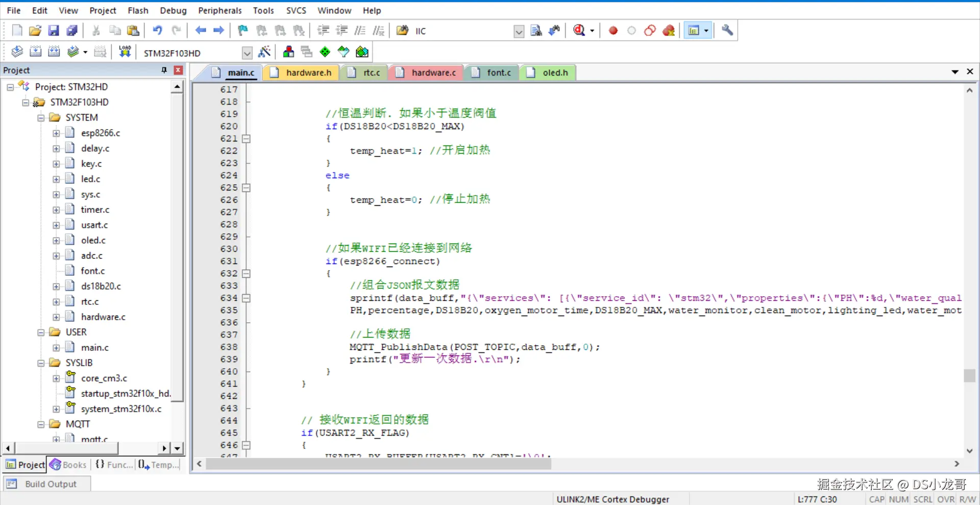This screenshot has width=980, height=505.
Task: Collapse the SYSTEM group in project tree
Action: (41, 117)
